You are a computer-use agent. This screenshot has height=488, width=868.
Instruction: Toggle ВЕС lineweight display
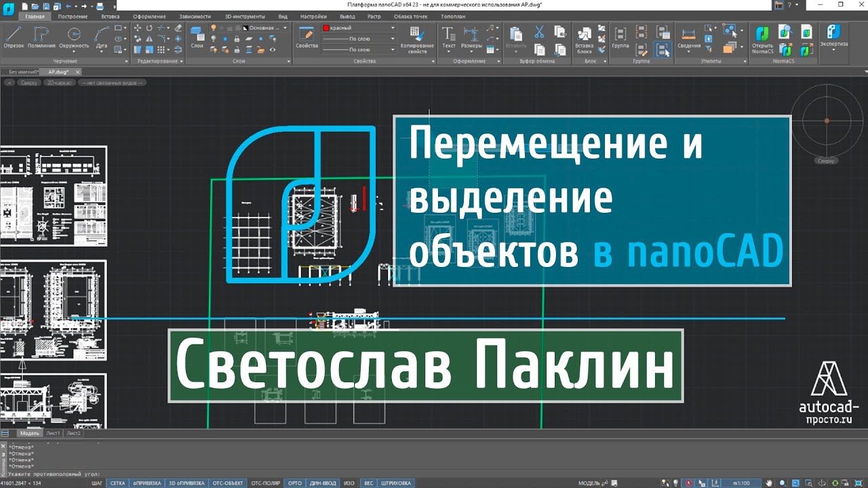tap(368, 483)
